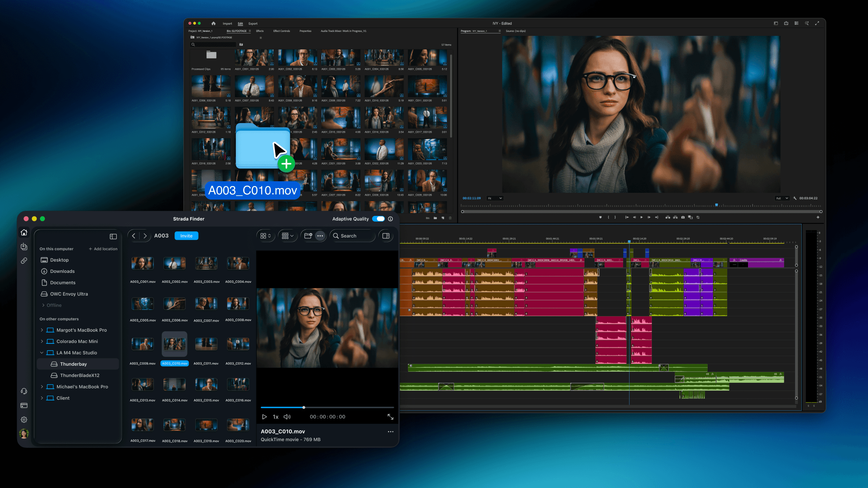The image size is (868, 488).
Task: Go forward in Strada Finder
Action: pos(145,236)
